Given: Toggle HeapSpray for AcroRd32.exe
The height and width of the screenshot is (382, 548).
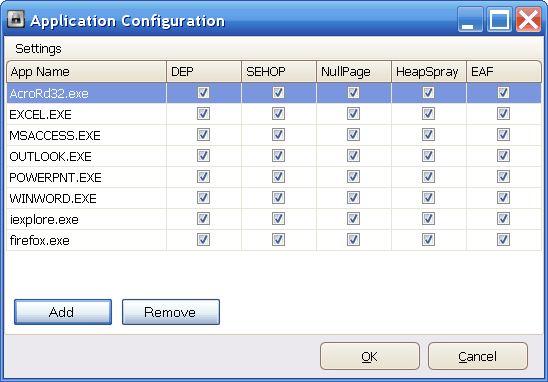Looking at the screenshot, I should [x=428, y=93].
